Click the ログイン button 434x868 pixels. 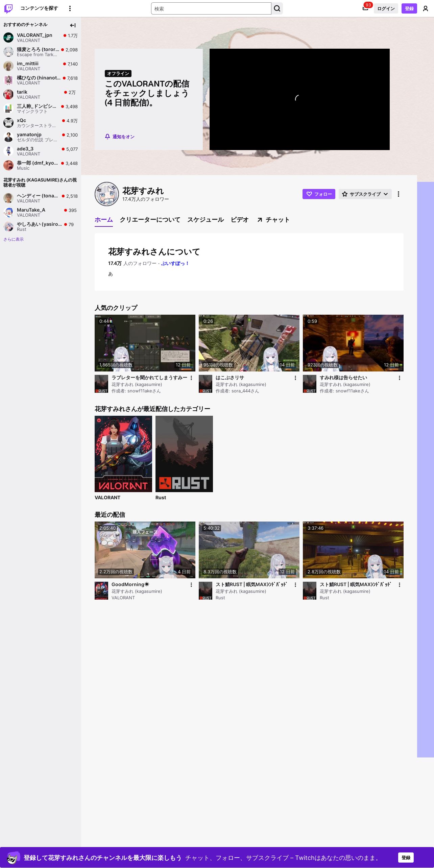386,8
